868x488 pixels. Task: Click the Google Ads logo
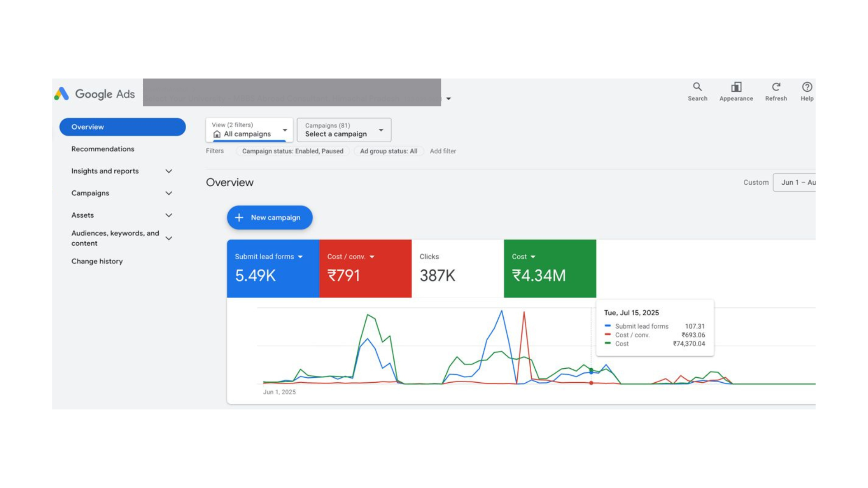tap(61, 94)
